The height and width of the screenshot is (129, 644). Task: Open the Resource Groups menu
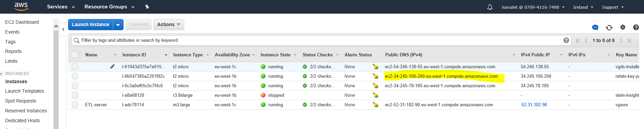pyautogui.click(x=109, y=7)
